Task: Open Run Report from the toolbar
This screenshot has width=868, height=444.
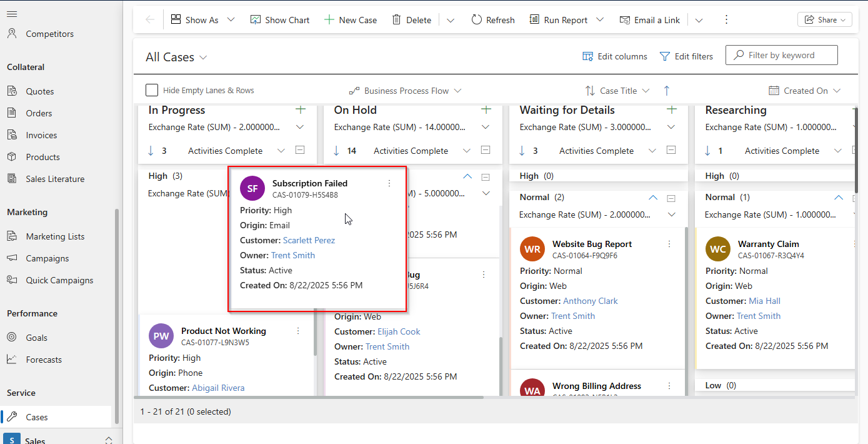Action: pos(559,19)
